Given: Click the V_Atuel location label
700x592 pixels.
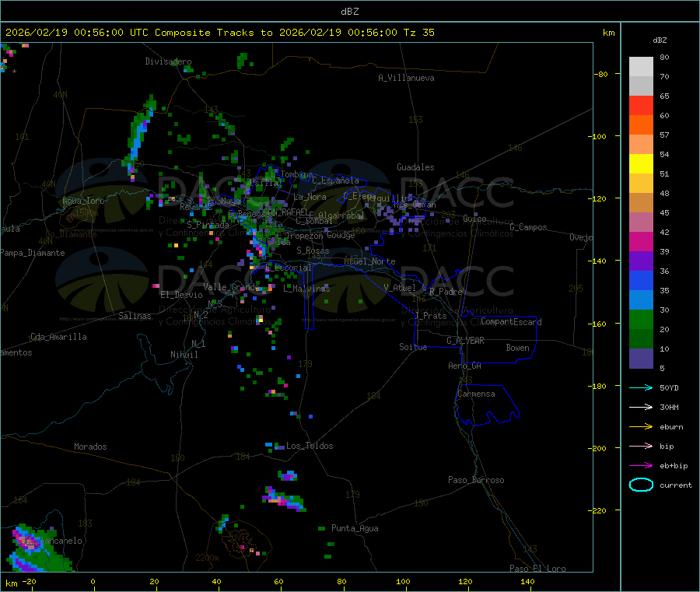Looking at the screenshot, I should (x=400, y=288).
